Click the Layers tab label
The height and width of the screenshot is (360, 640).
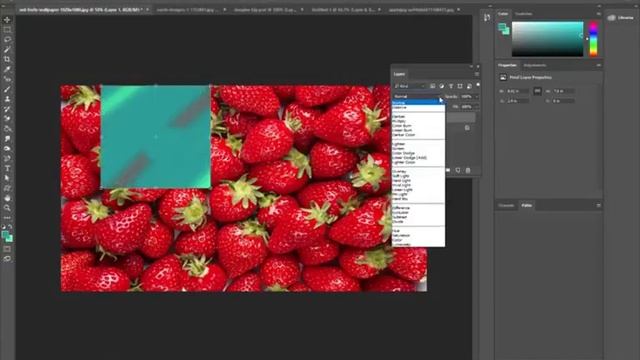399,74
